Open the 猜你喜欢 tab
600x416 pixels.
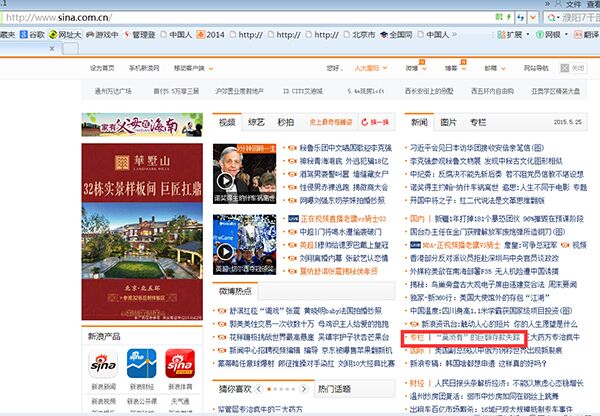coord(235,389)
